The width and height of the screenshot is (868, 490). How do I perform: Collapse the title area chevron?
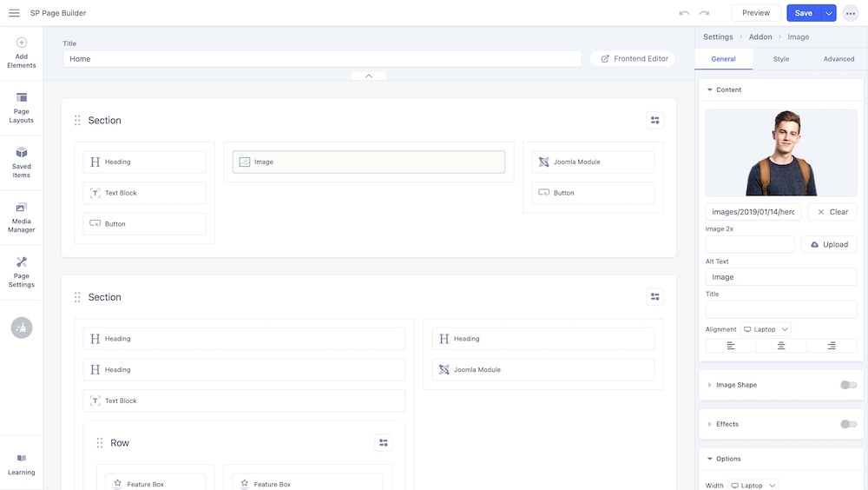coord(369,76)
